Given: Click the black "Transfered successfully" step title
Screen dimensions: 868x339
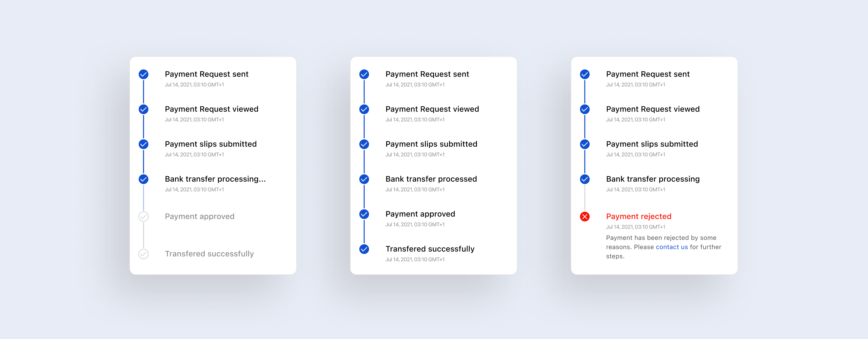Looking at the screenshot, I should (x=430, y=249).
